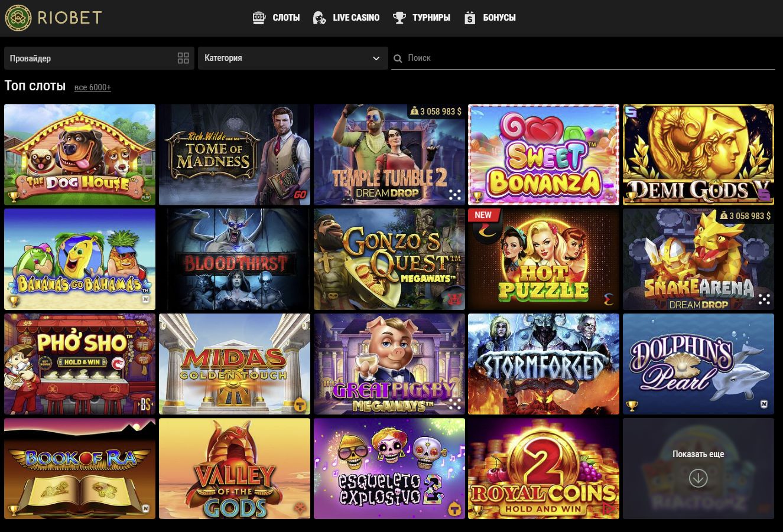783x532 pixels.
Task: Open the Бонусы page
Action: pos(499,18)
